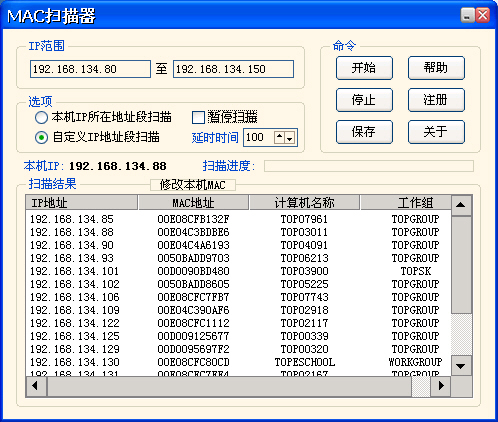Select row with IP 192.168.134.85
The height and width of the screenshot is (422, 498).
pyautogui.click(x=238, y=219)
